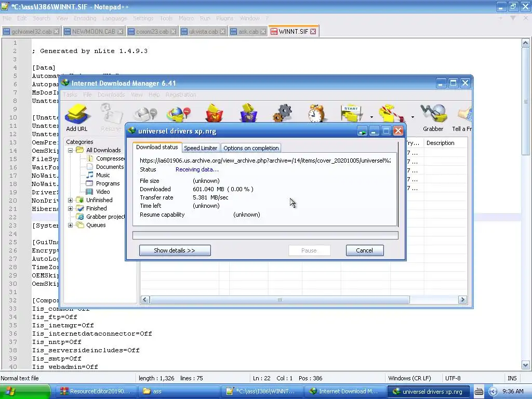Open the Grabber tool icon
Screen dimensions: 532x399
433,117
